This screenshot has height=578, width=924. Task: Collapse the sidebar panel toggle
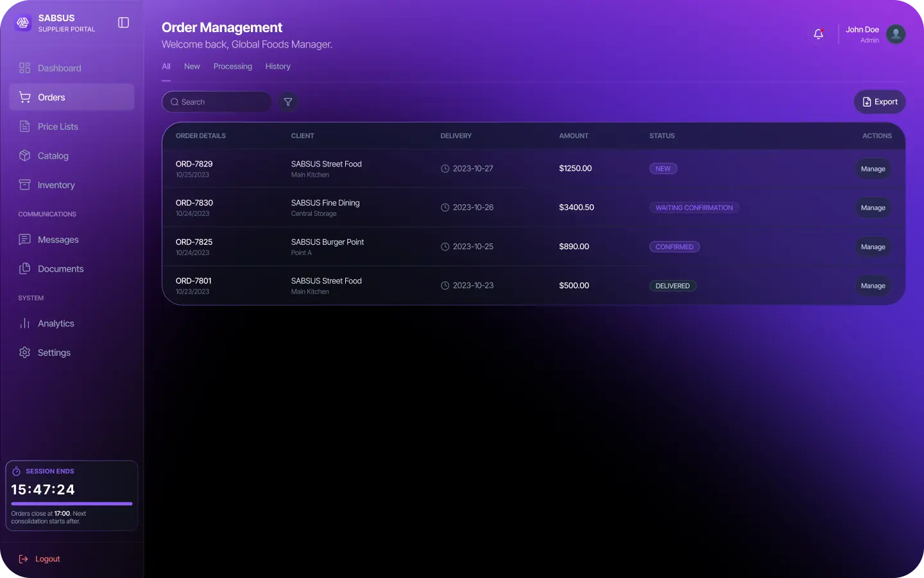124,22
